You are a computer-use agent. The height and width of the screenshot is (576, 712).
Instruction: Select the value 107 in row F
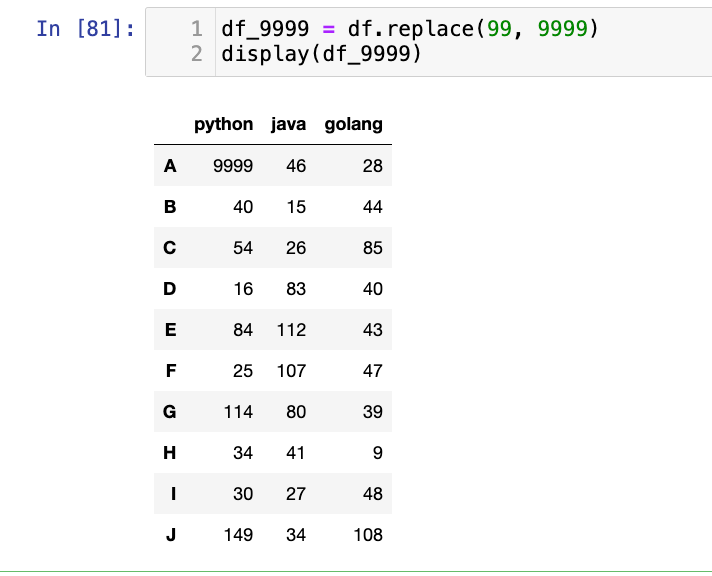tap(291, 371)
